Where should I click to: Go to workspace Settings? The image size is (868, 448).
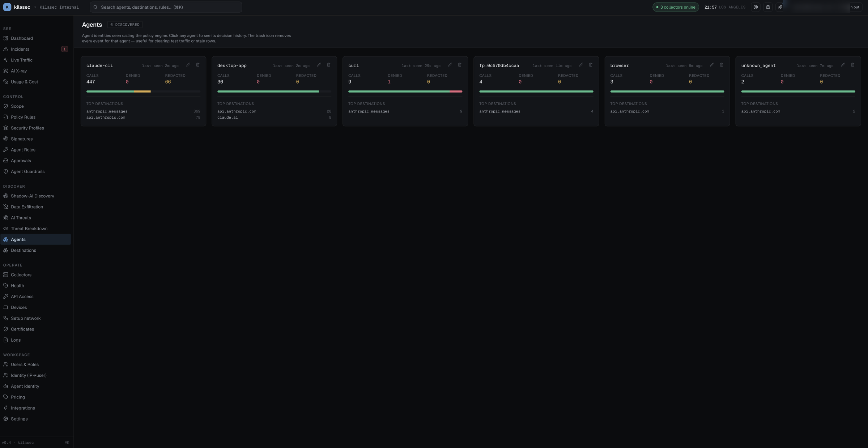pyautogui.click(x=35, y=419)
